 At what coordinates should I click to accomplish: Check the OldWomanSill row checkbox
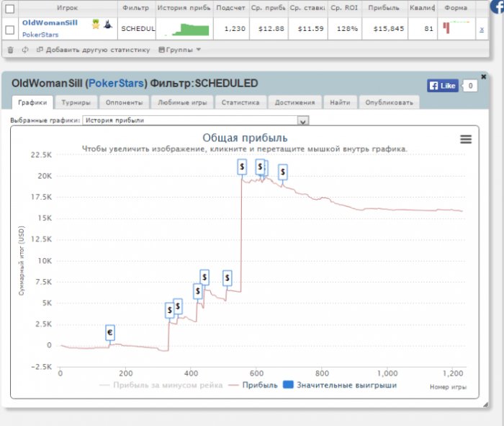tap(9, 30)
